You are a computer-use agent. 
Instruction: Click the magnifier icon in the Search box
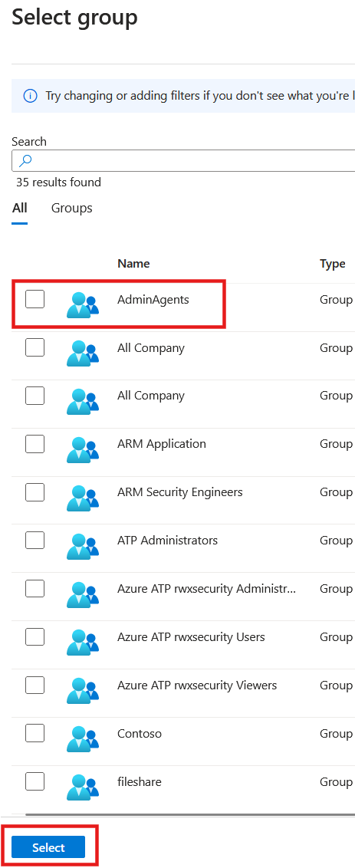point(25,160)
